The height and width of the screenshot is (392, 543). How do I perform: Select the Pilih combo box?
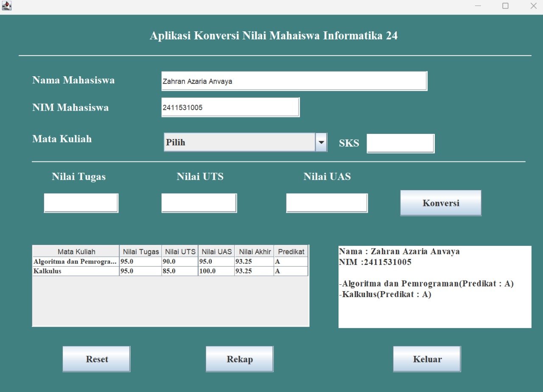coord(239,142)
